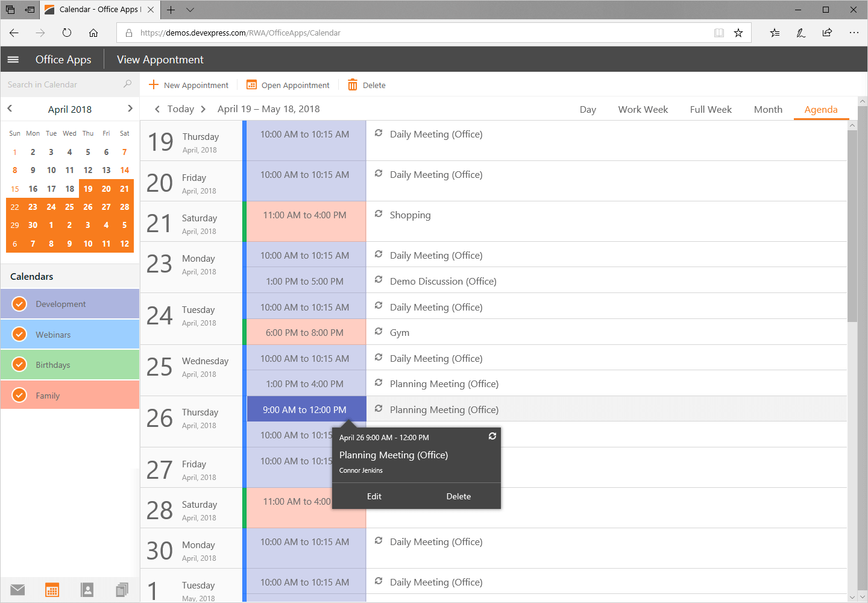868x603 pixels.
Task: Click the recurrence icon beside Demo Discussion (Office)
Action: tap(379, 280)
